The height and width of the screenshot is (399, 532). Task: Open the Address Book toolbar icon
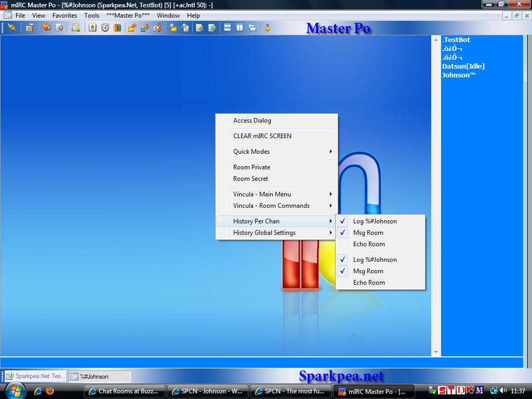coord(92,28)
